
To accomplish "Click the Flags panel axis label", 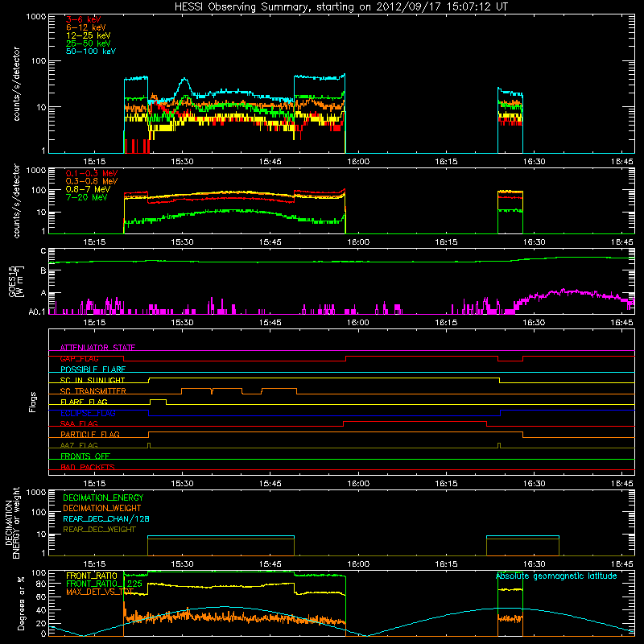I will [33, 402].
